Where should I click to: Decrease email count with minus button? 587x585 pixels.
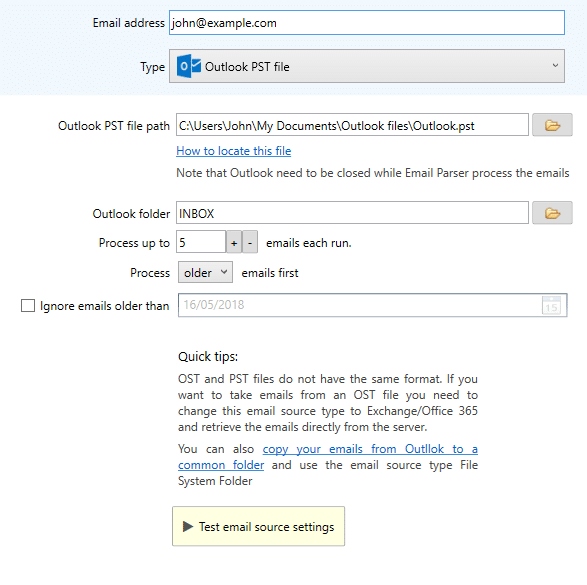click(x=250, y=242)
